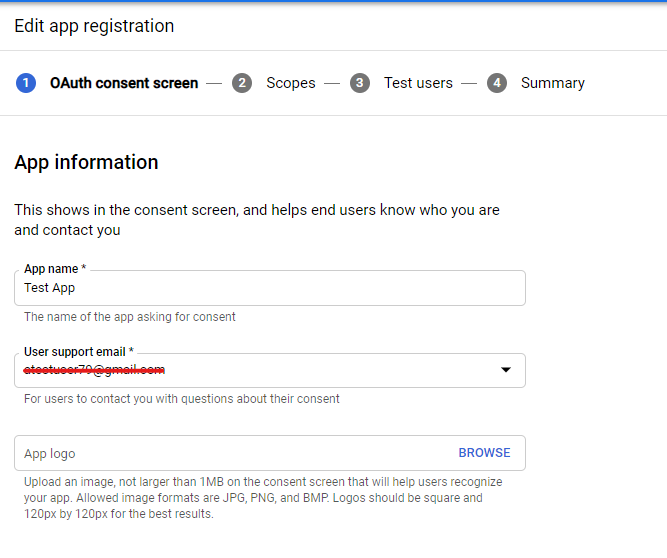Click the step 2 circle icon
The width and height of the screenshot is (667, 558).
point(242,83)
